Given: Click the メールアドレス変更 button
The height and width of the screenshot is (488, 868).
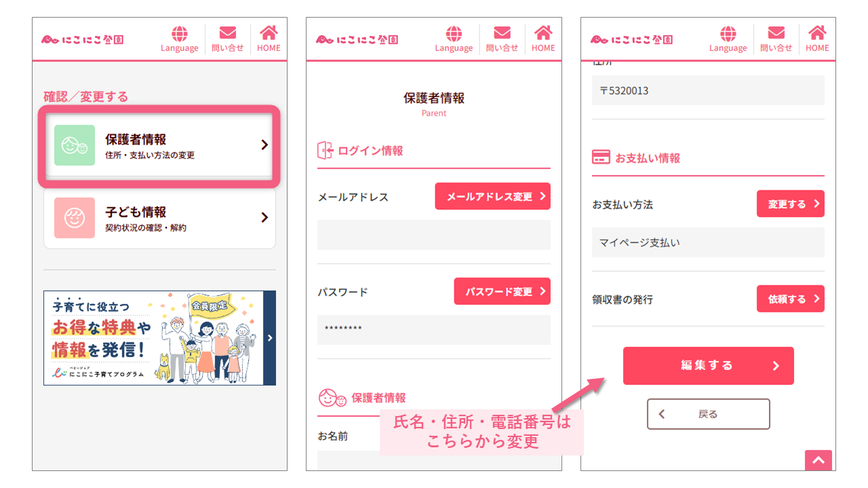Looking at the screenshot, I should tap(493, 196).
